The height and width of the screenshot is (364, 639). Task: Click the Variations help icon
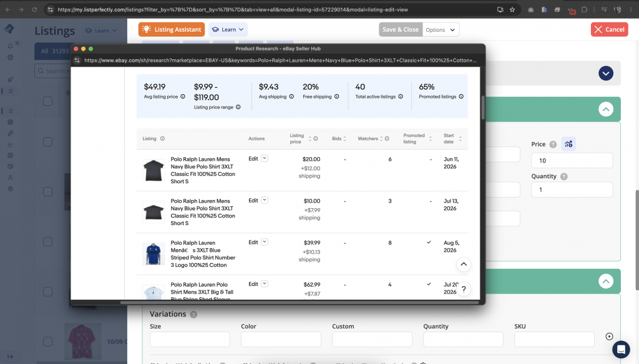click(x=193, y=314)
